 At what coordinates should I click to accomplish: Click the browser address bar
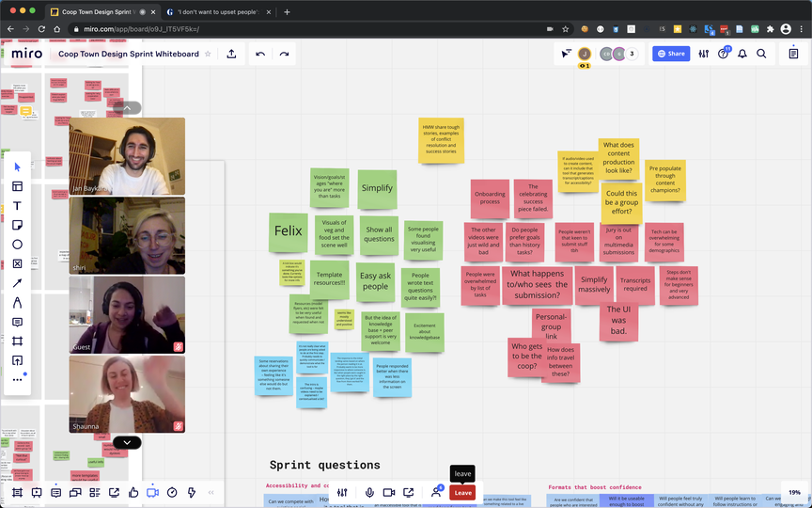(x=311, y=29)
